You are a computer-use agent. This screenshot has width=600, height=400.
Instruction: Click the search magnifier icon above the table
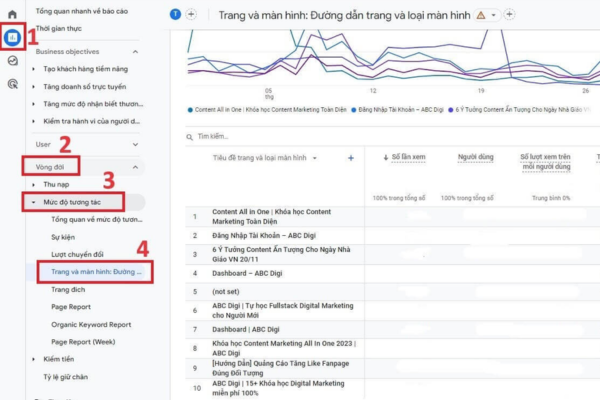point(189,137)
